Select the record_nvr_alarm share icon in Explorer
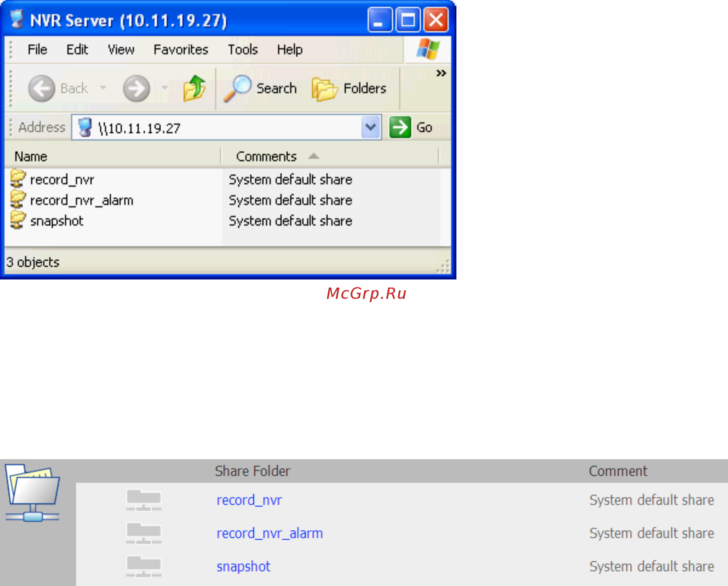The image size is (728, 586). 18,199
